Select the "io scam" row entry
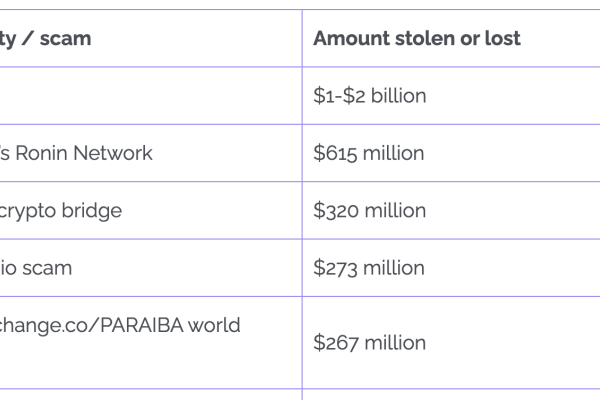 pyautogui.click(x=36, y=268)
